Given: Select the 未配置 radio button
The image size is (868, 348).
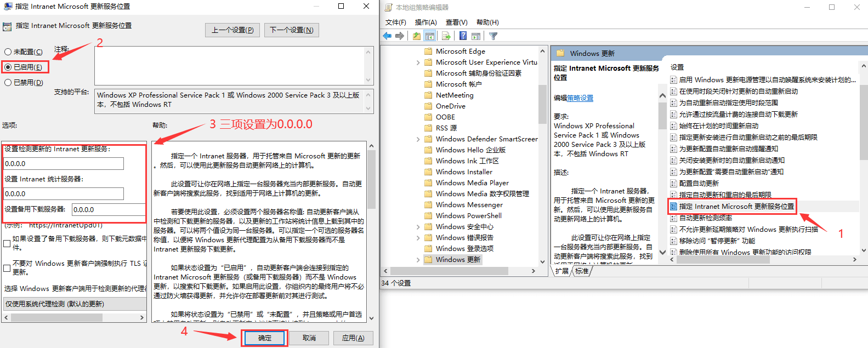Looking at the screenshot, I should (x=8, y=52).
